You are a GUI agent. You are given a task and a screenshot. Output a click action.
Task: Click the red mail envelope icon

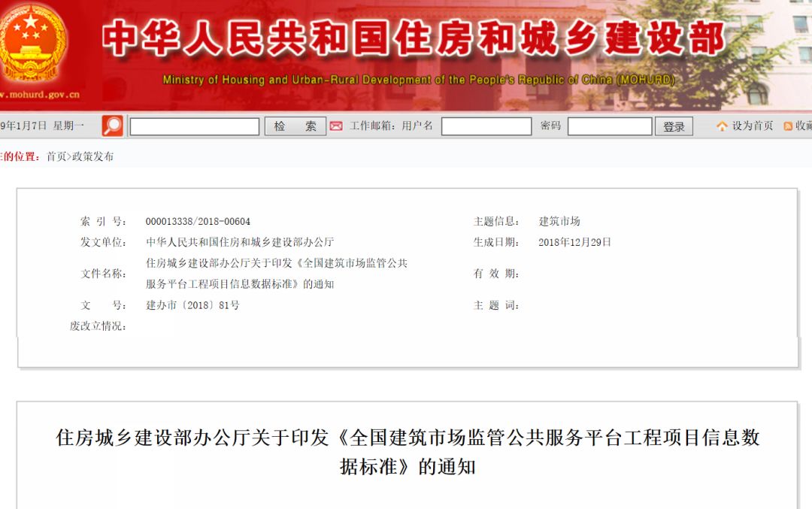[336, 126]
